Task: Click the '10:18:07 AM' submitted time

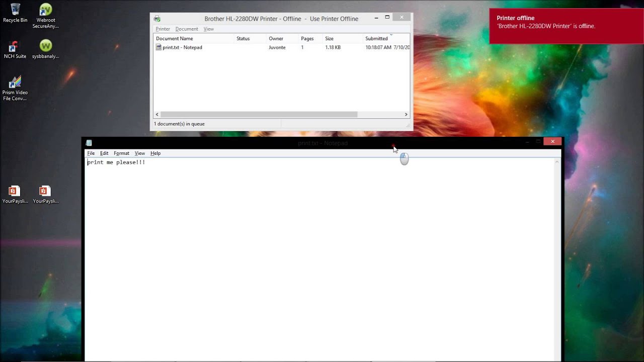Action: (x=378, y=47)
